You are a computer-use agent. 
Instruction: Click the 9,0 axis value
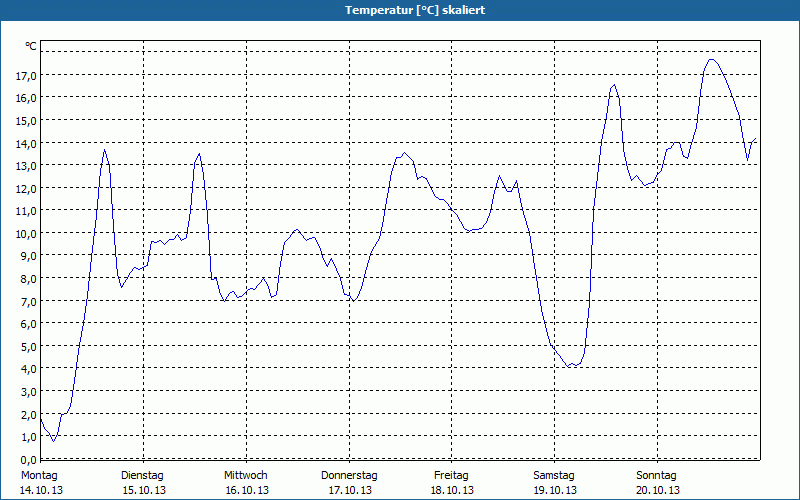29,256
